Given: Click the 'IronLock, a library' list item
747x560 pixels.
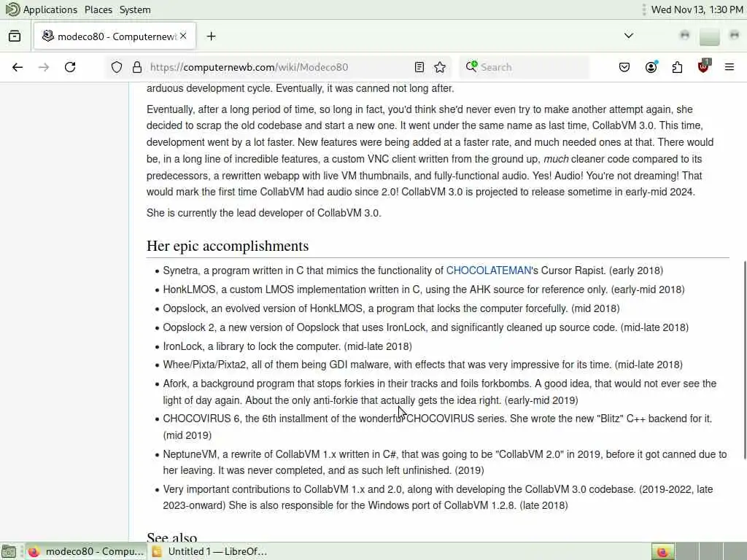Looking at the screenshot, I should [287, 346].
